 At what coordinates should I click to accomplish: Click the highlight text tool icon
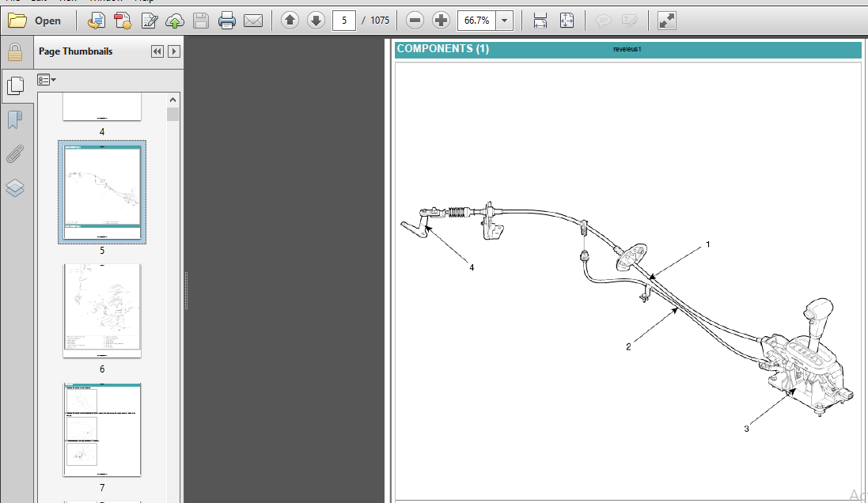pos(629,21)
